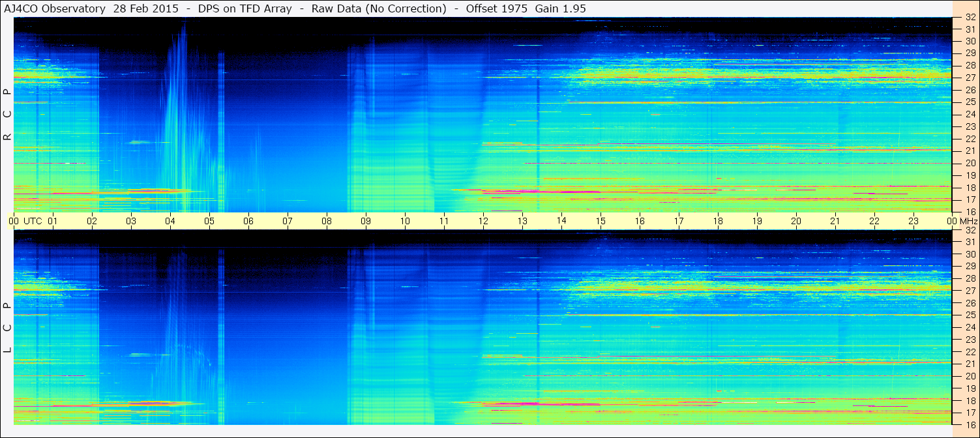The width and height of the screenshot is (980, 438).
Task: Click the MHz unit label on time axis
Action: [968, 221]
